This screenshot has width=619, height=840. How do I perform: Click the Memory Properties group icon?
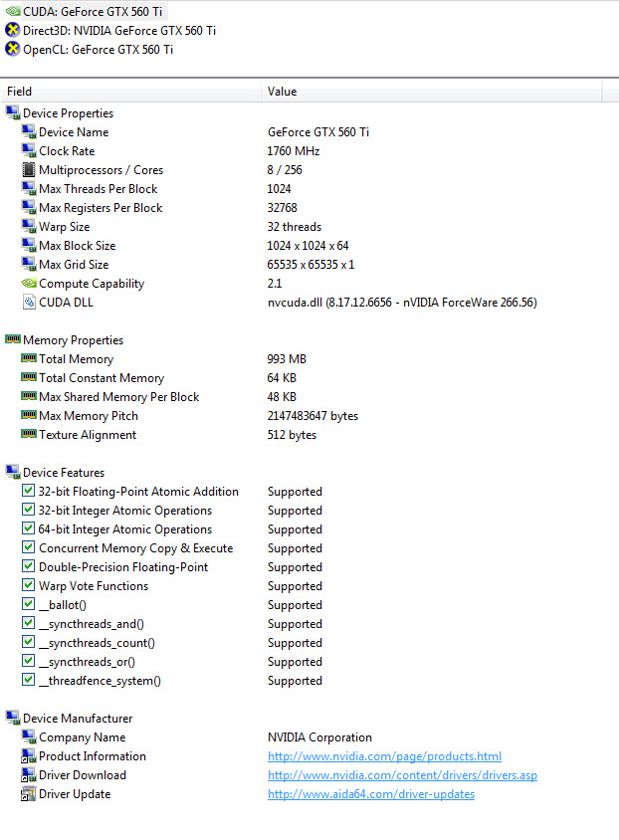coord(13,339)
